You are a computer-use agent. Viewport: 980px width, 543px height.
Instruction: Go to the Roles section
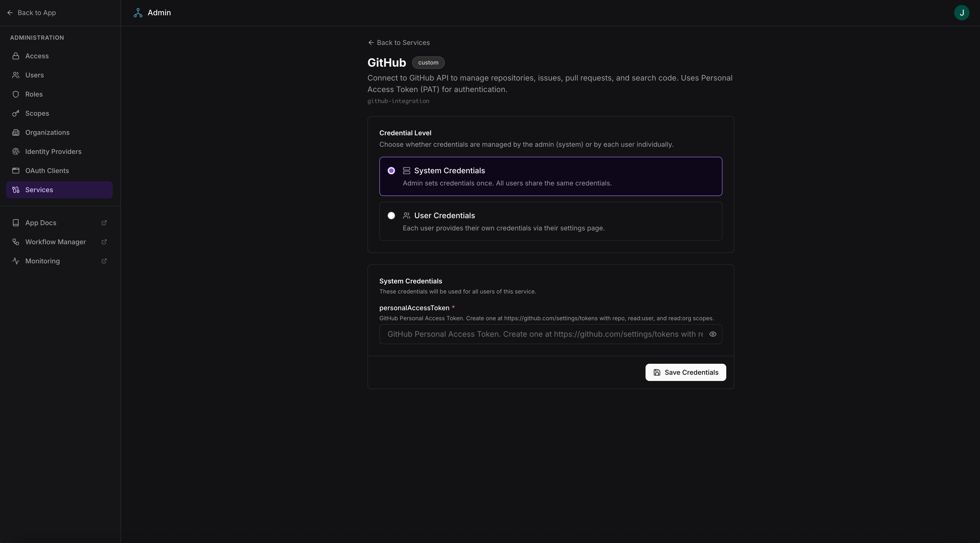click(x=59, y=94)
